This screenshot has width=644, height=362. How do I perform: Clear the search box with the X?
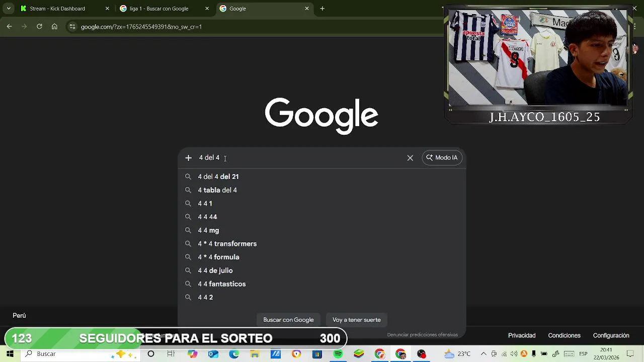(x=410, y=158)
